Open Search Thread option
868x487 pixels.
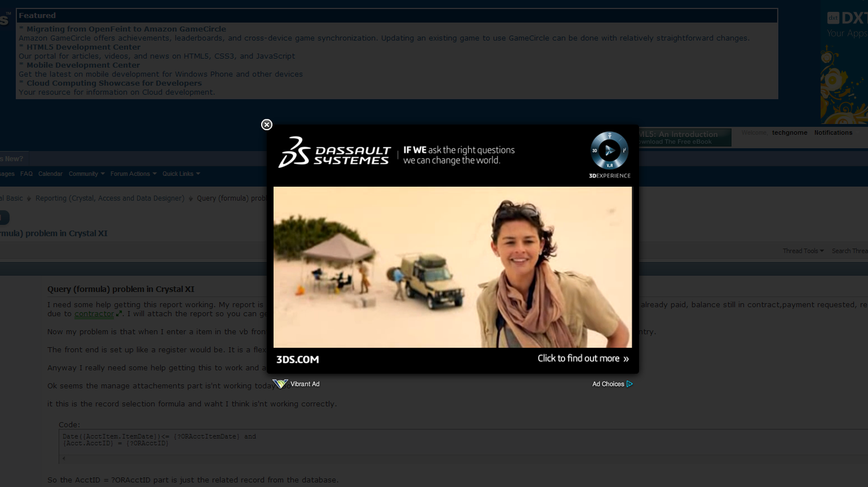click(849, 251)
